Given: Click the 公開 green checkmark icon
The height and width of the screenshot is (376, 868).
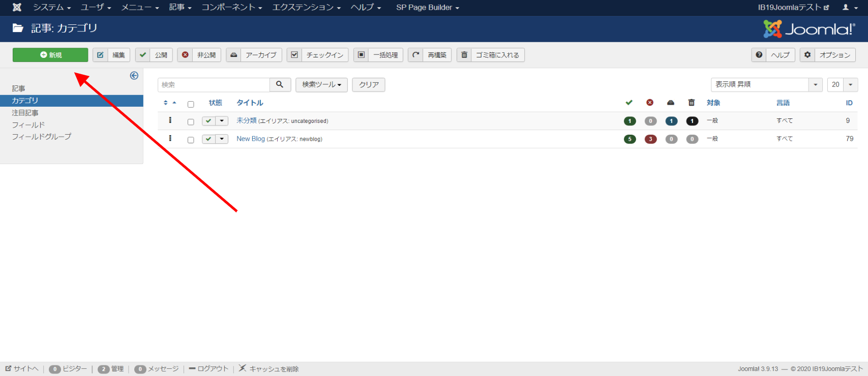Looking at the screenshot, I should pos(143,55).
